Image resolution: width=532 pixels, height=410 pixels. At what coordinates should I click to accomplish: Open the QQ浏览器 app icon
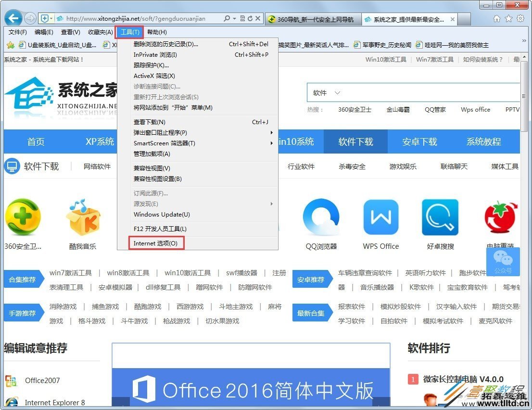point(321,218)
